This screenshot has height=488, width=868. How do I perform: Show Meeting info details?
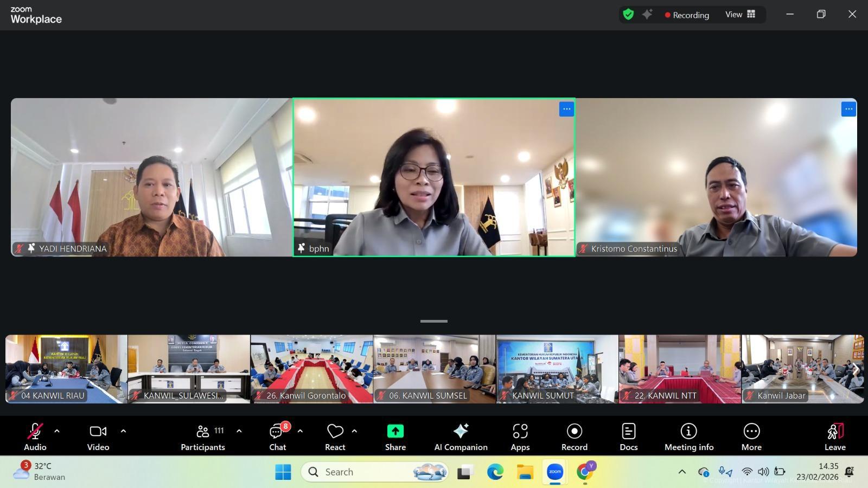point(688,436)
